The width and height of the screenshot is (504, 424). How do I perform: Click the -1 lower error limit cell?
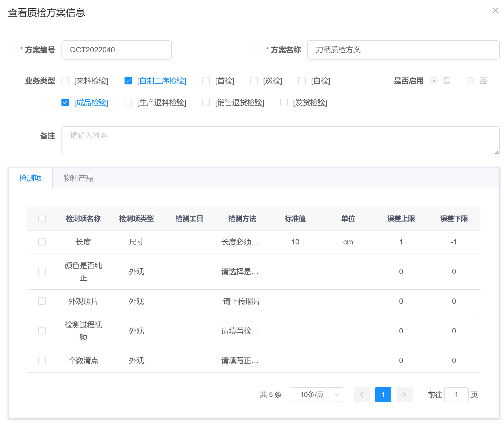(454, 242)
